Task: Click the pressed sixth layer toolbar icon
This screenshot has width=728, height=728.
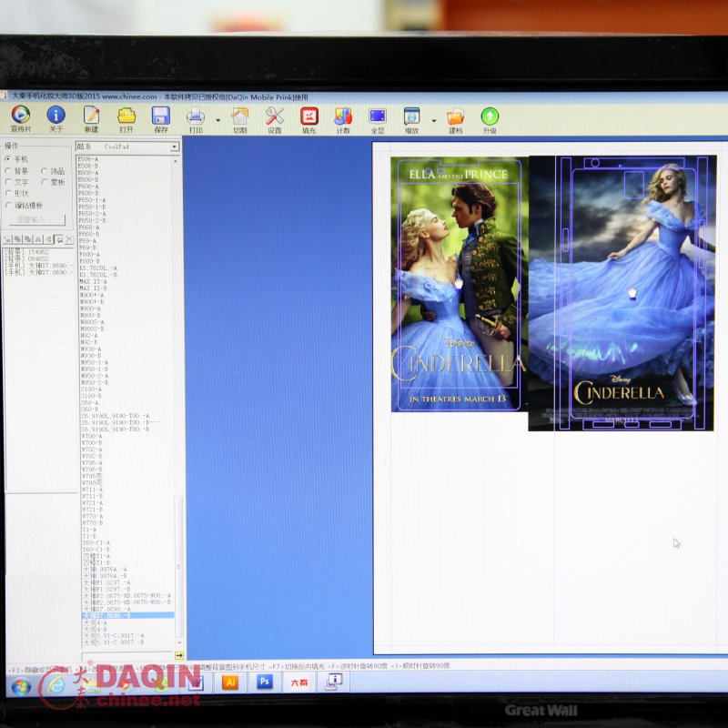Action: coord(59,239)
